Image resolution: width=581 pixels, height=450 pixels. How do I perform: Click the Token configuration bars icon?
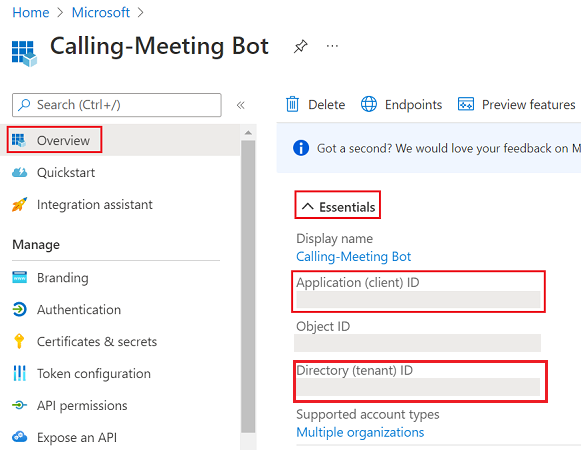coord(19,373)
